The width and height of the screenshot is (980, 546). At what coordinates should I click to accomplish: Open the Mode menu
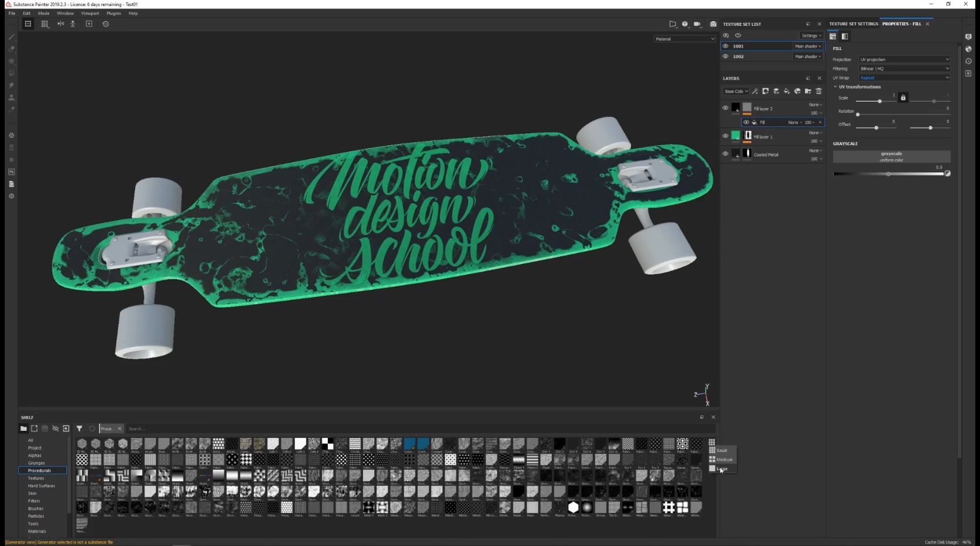(43, 13)
